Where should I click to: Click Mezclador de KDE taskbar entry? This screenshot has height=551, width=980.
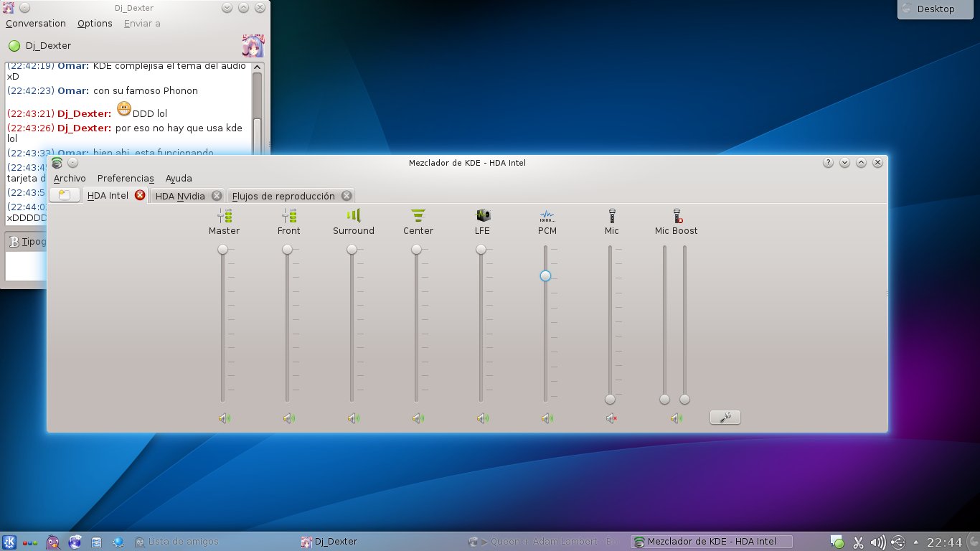click(712, 542)
